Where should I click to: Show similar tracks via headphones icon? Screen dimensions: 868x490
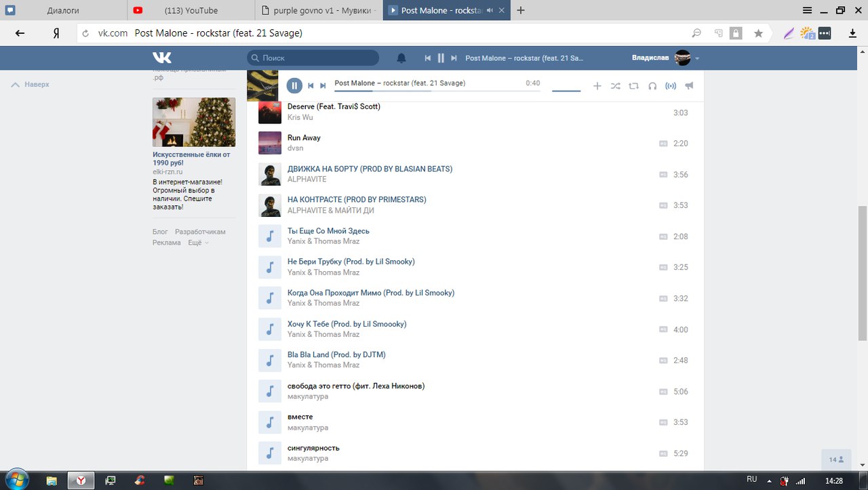pos(652,86)
